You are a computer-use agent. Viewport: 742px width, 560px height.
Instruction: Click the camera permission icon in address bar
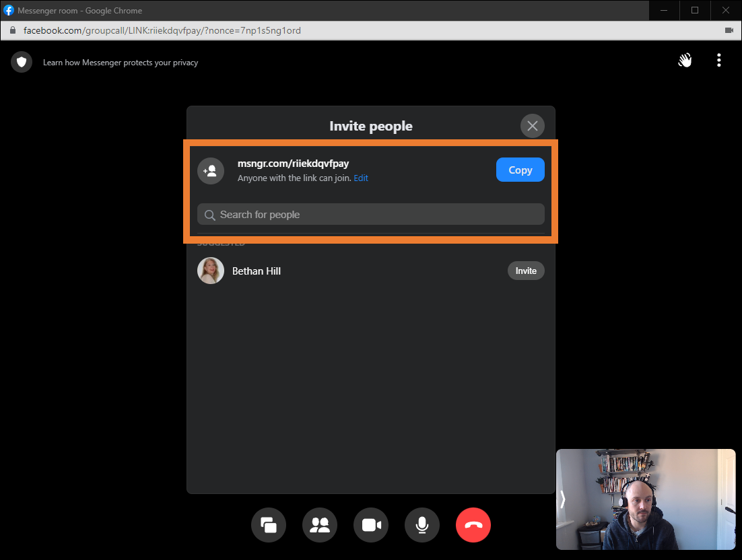tap(729, 30)
